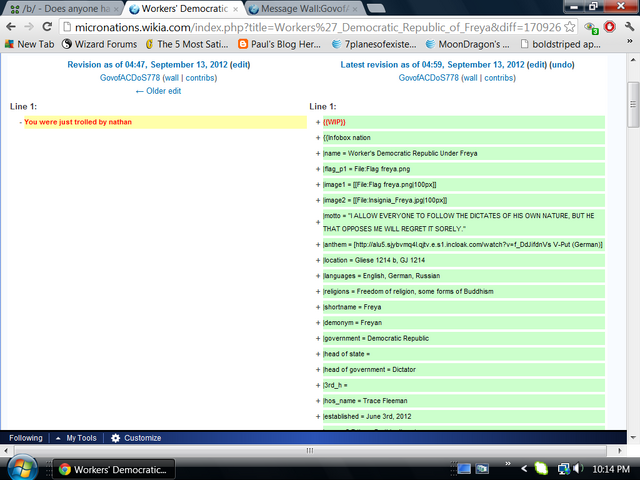Switch to the Message Wall:Govof tab
The image size is (640, 480).
pos(304,9)
